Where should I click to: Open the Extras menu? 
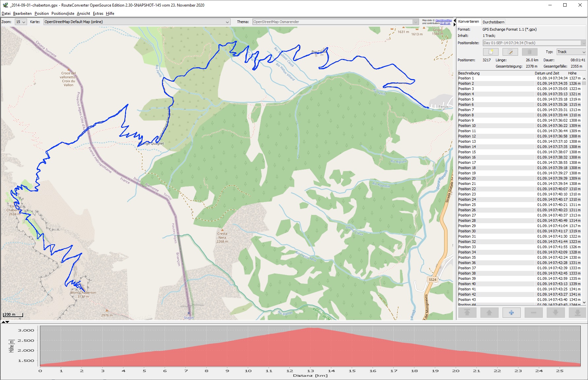point(98,14)
